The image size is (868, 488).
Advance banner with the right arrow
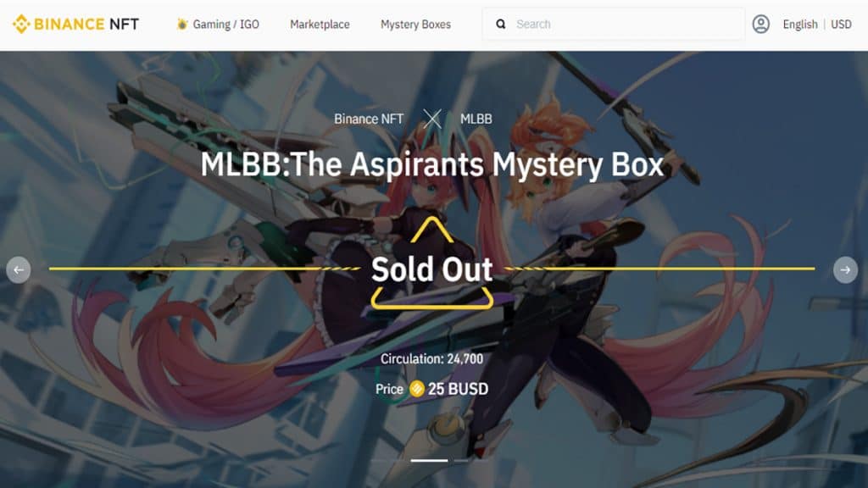point(845,270)
